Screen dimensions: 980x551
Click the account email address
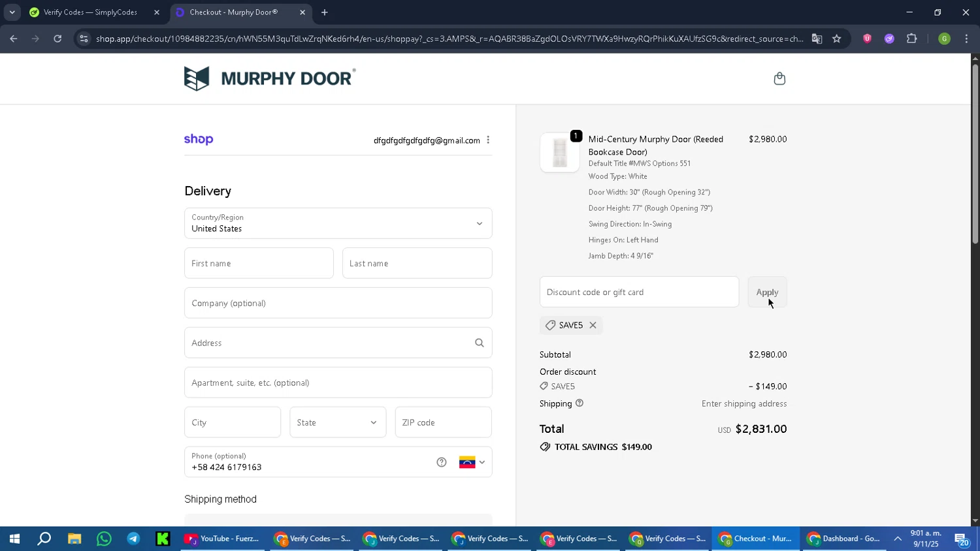click(x=427, y=140)
